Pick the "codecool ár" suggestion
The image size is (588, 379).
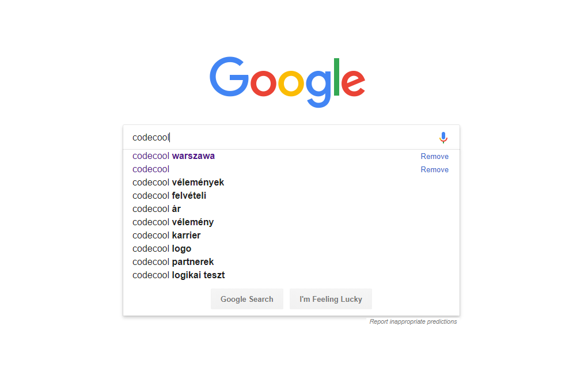291,209
